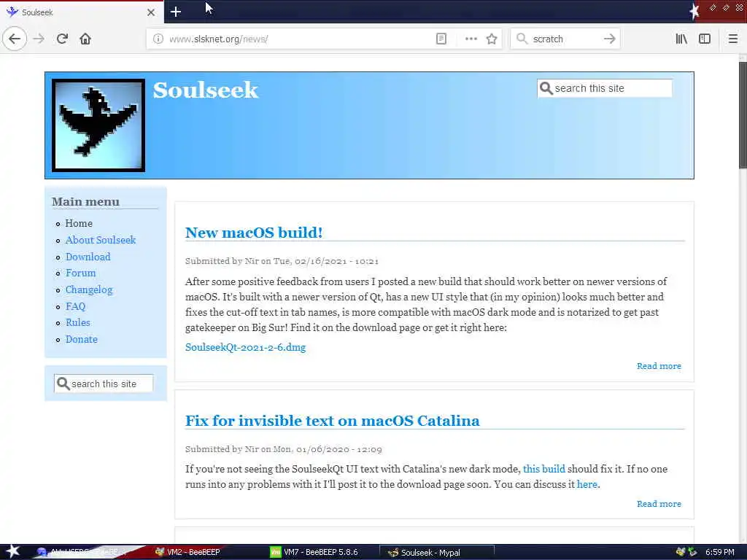Click the first diamond-shaped window button in the title bar
The width and height of the screenshot is (747, 560).
pyautogui.click(x=713, y=7)
